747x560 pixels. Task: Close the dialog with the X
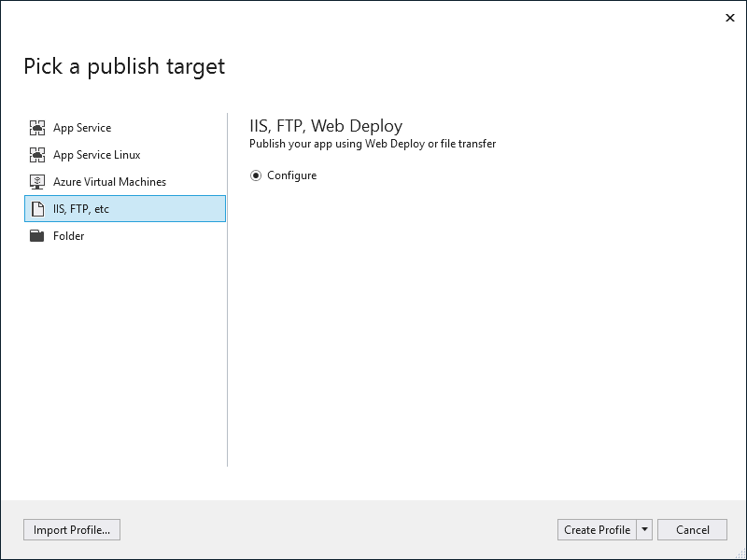(x=730, y=18)
